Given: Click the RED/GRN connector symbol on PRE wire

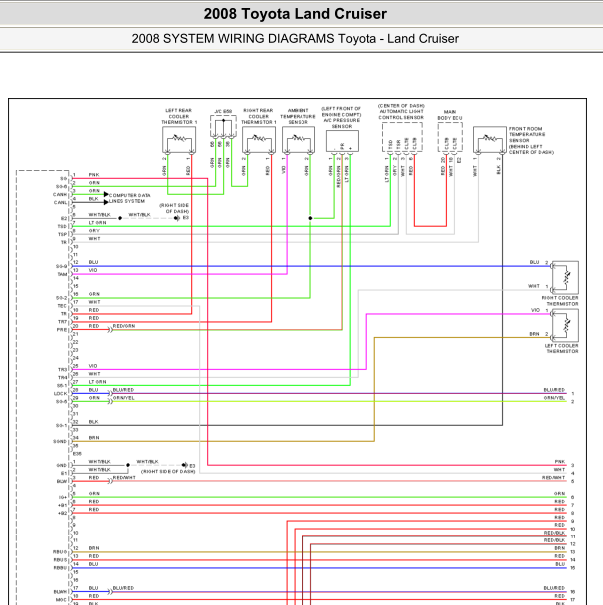Looking at the screenshot, I should 110,330.
